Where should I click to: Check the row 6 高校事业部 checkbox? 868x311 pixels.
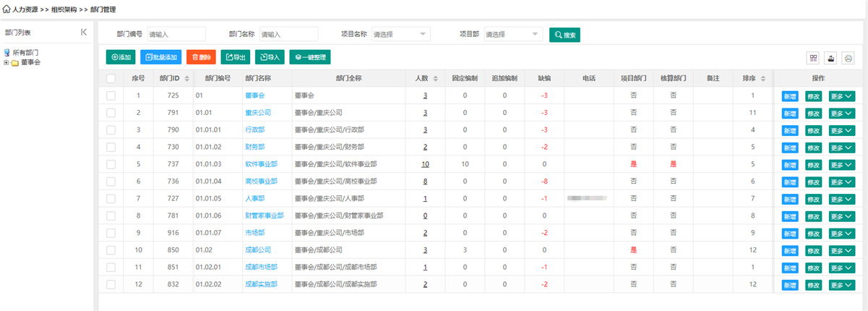pyautogui.click(x=111, y=182)
